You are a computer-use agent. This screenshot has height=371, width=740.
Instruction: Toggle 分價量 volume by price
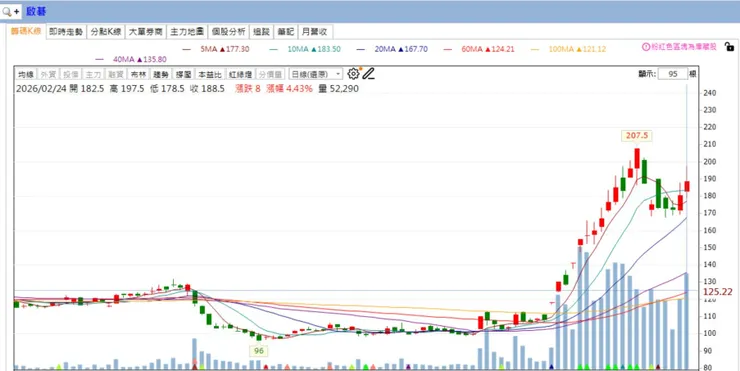tap(270, 74)
